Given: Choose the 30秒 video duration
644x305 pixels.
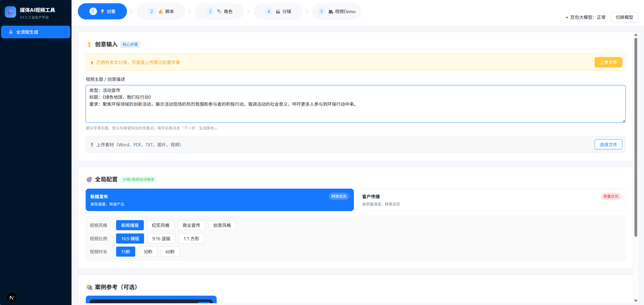Looking at the screenshot, I should point(148,252).
